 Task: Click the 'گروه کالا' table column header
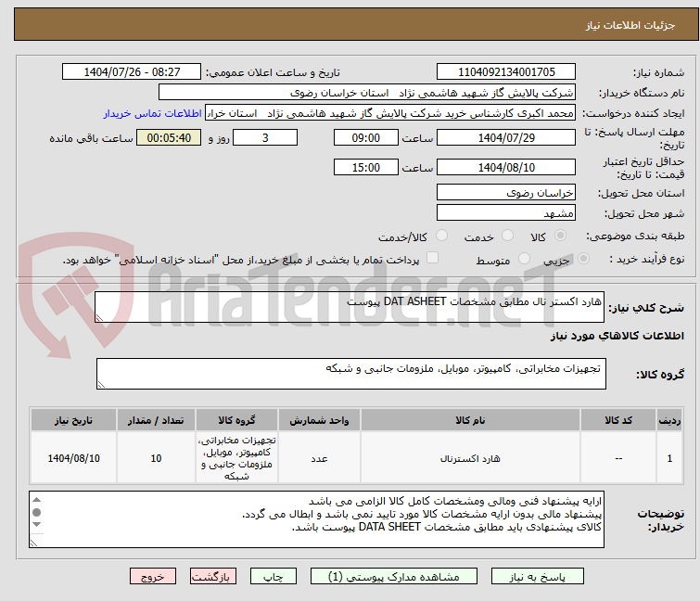tap(236, 420)
